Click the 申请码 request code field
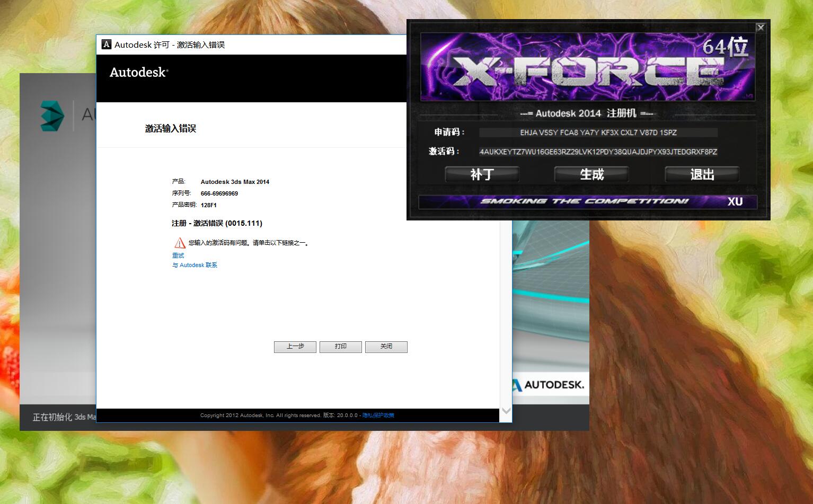This screenshot has width=813, height=504. (x=598, y=132)
